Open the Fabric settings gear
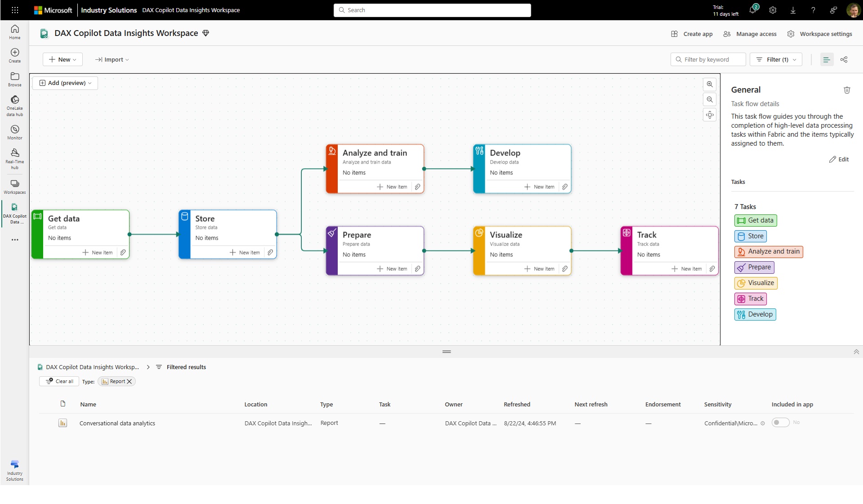Screen dimensions: 863x504 [x=773, y=10]
